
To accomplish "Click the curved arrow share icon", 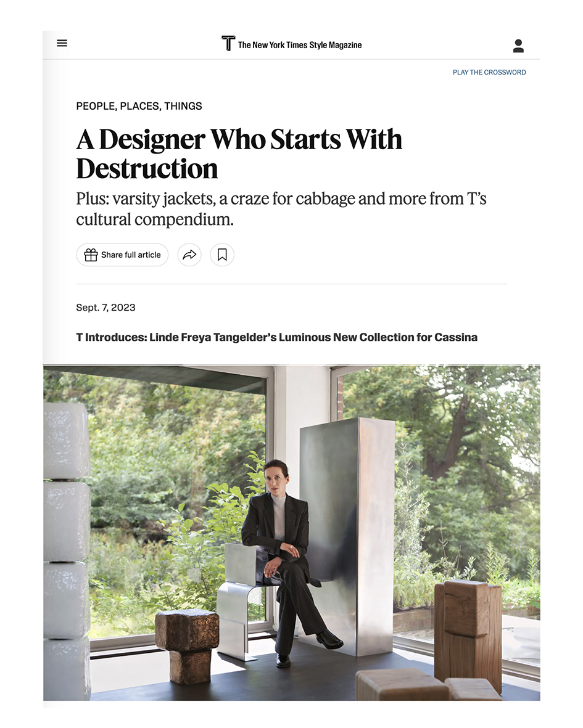I will coord(189,255).
